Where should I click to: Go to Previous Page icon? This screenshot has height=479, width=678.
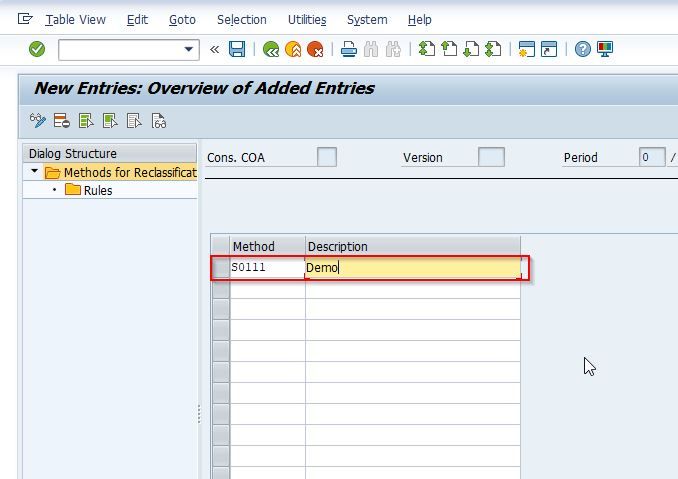coord(449,49)
